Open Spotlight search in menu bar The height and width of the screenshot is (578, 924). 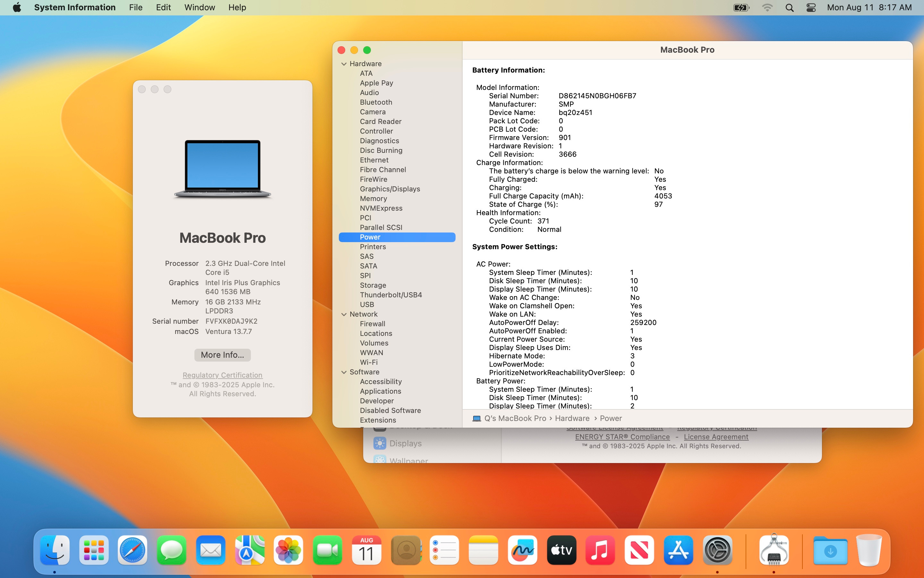[x=790, y=8]
